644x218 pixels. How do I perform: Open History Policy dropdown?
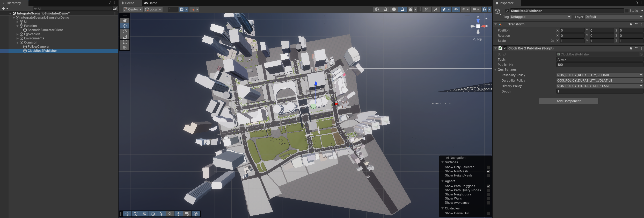600,86
